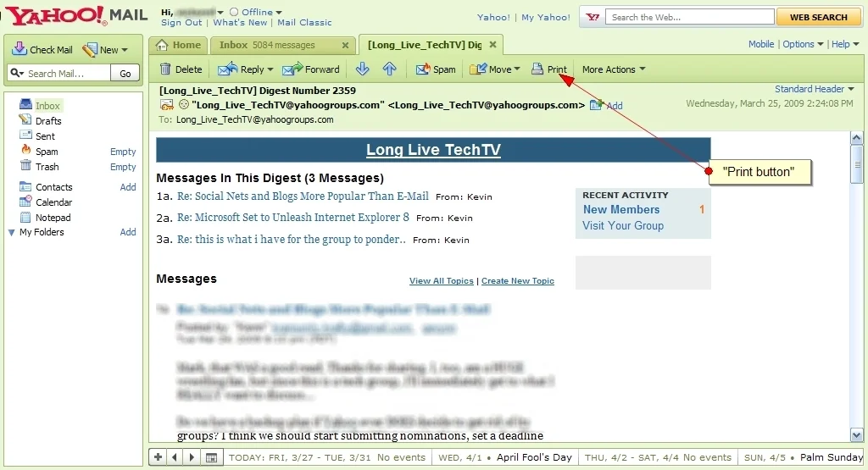This screenshot has height=470, width=868.
Task: Close the Inbox tab
Action: coord(345,46)
